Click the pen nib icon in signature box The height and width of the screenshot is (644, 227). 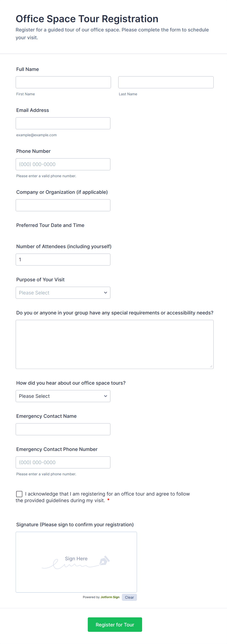pos(104,560)
